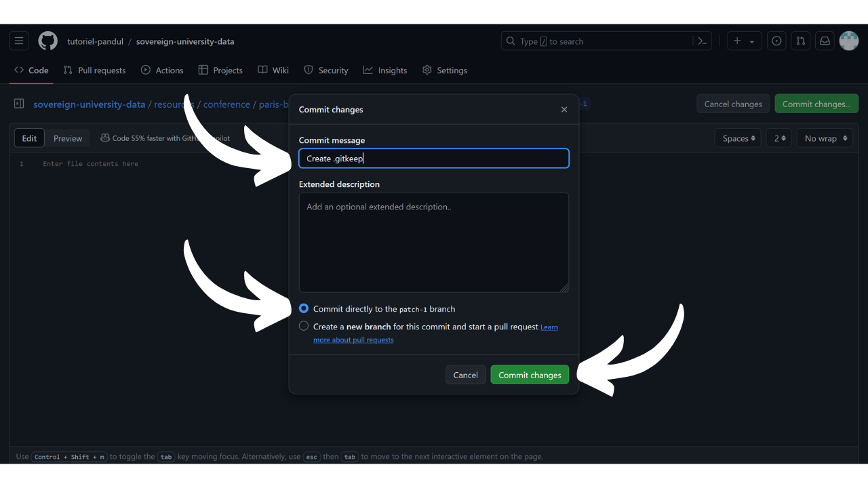Click the Commit message input field
Screen dimensions: 868x488
pos(433,159)
